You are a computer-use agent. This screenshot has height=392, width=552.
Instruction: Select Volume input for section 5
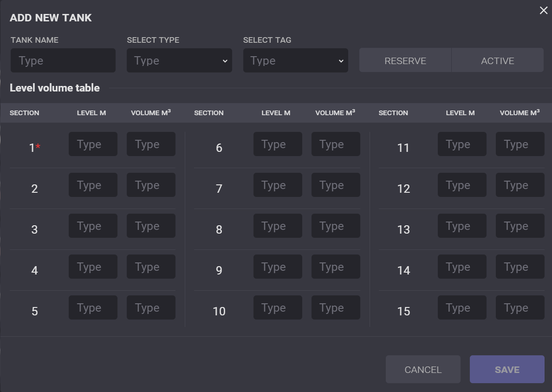[x=151, y=307]
